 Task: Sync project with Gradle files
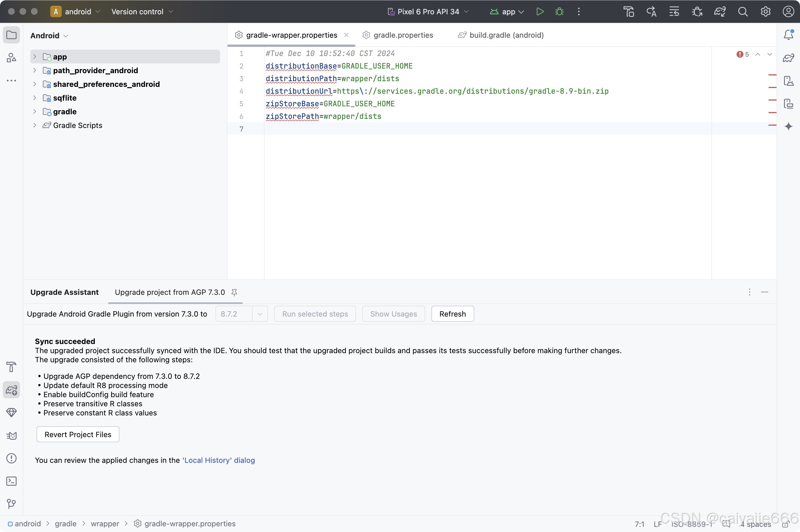[720, 11]
